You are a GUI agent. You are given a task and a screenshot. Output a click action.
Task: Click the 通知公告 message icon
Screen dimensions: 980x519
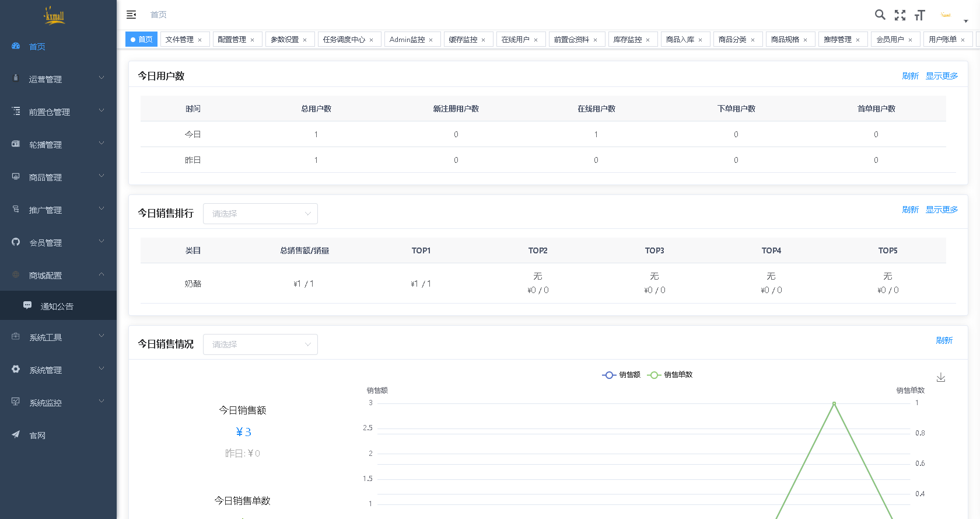[27, 305]
